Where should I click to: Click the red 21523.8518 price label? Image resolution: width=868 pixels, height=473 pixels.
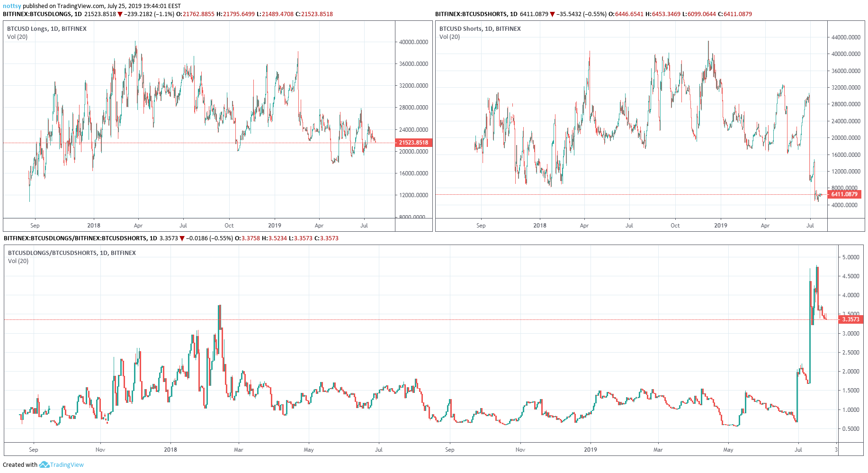[x=413, y=143]
